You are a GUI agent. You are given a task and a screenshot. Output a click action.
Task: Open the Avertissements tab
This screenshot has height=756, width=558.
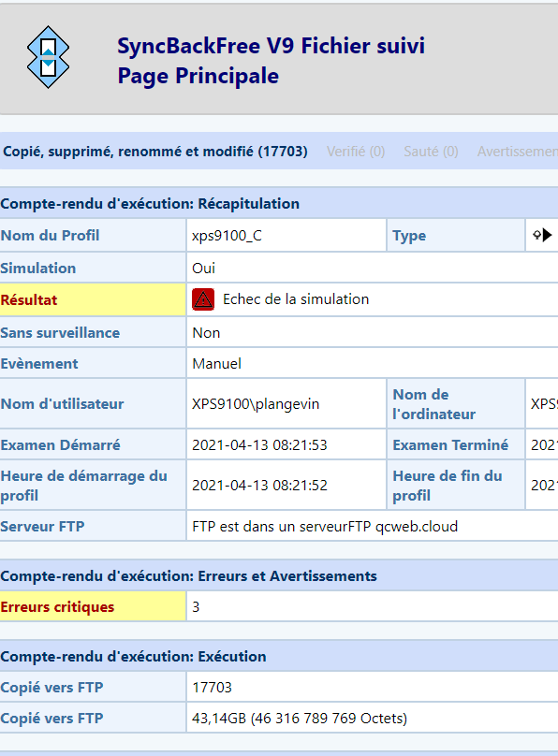518,152
